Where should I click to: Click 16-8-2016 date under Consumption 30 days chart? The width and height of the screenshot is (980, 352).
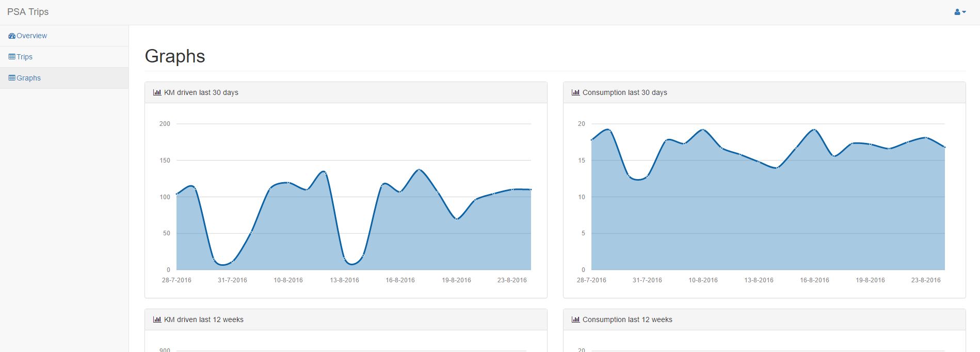pos(814,280)
